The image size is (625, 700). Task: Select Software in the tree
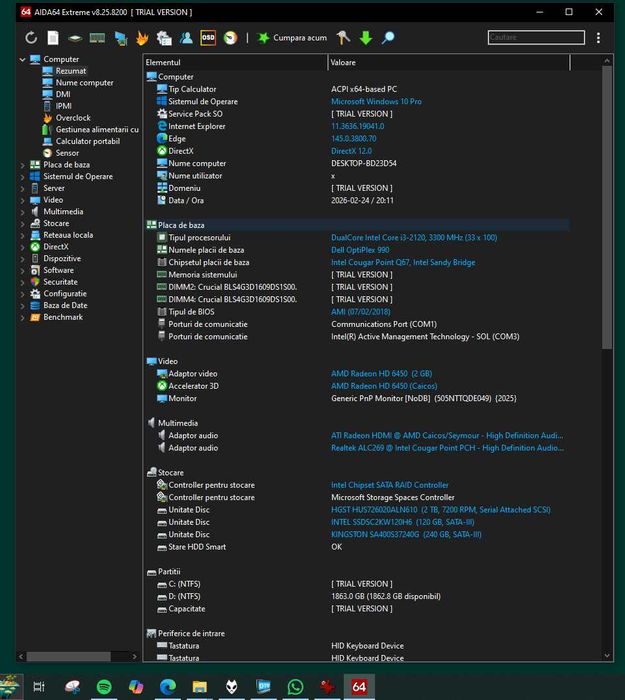tap(58, 270)
